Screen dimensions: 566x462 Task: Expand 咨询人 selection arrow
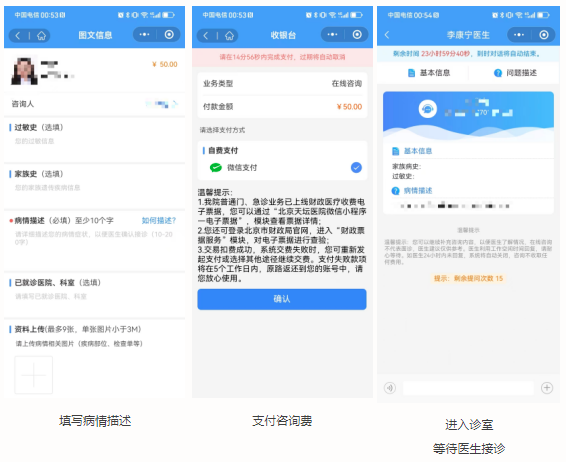175,104
